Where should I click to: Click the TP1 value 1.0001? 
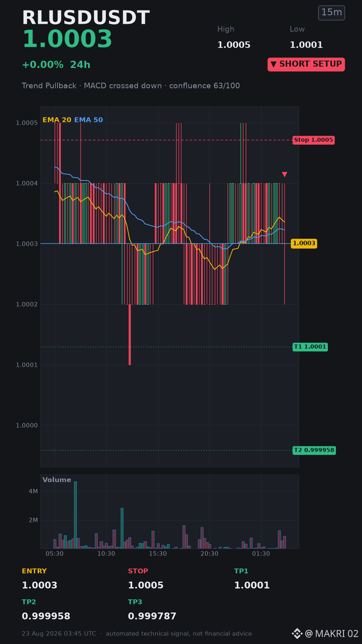[252, 585]
